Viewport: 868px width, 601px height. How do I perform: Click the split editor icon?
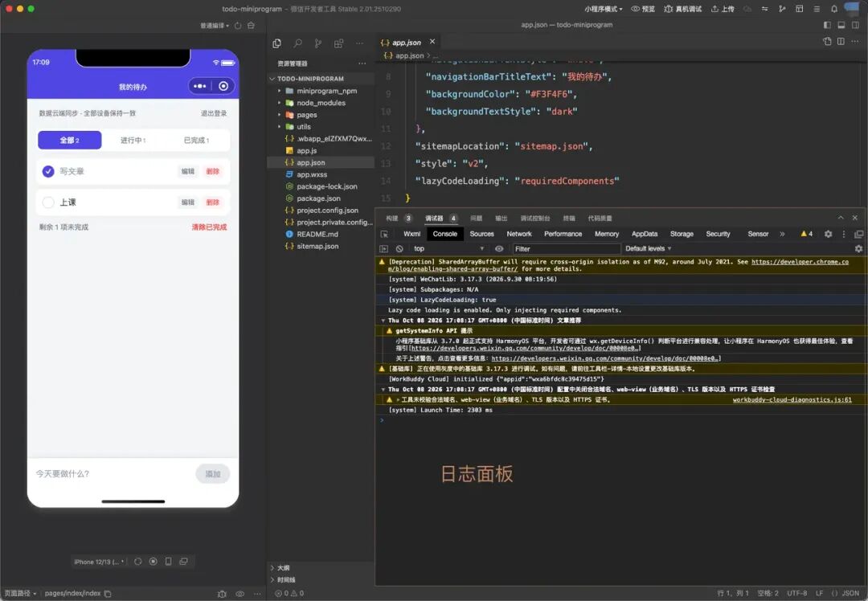click(841, 42)
